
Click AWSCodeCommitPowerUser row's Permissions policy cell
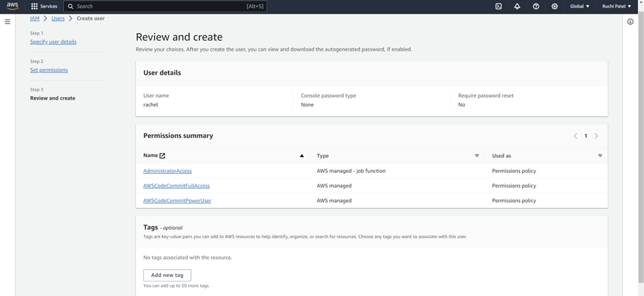tap(514, 201)
